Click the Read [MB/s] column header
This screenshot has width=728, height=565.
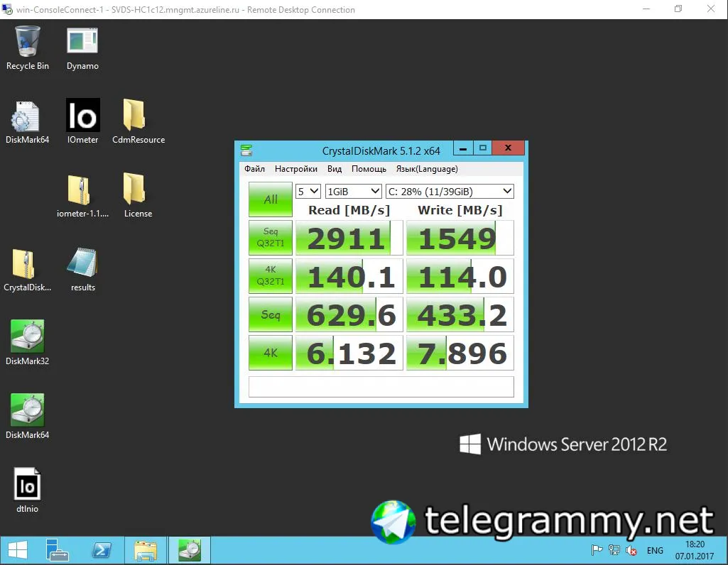tap(349, 210)
